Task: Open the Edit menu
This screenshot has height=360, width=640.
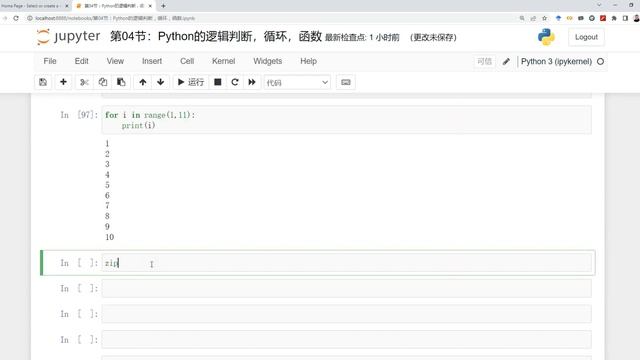Action: tap(81, 61)
